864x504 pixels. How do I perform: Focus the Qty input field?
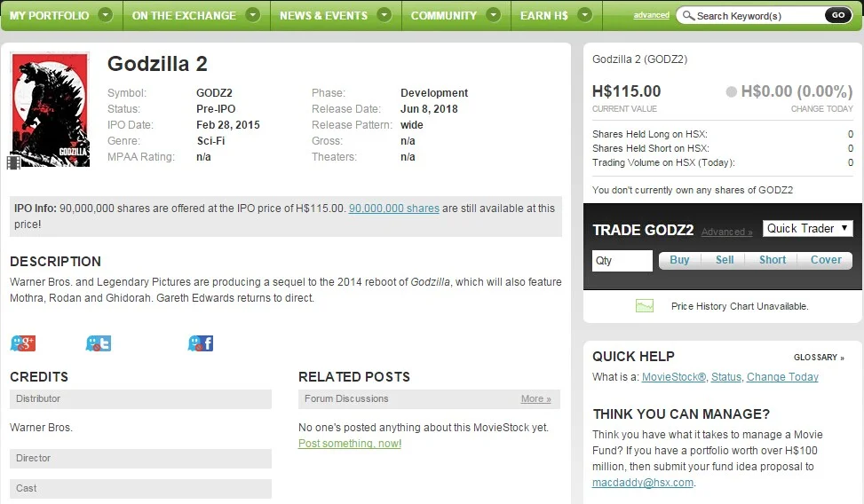pyautogui.click(x=622, y=261)
